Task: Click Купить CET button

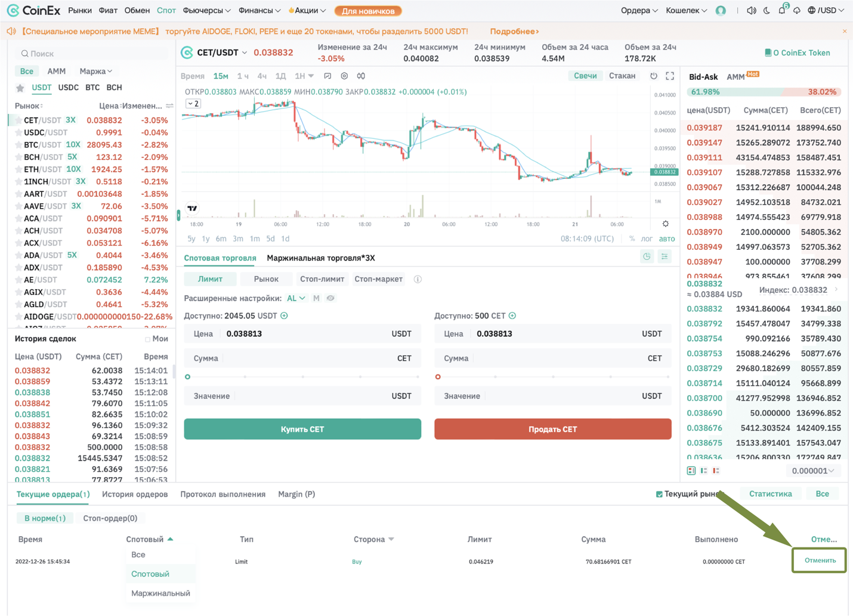Action: click(x=302, y=429)
